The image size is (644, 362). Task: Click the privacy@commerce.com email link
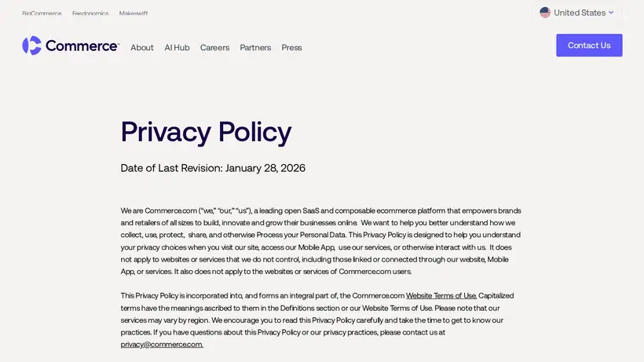click(162, 345)
